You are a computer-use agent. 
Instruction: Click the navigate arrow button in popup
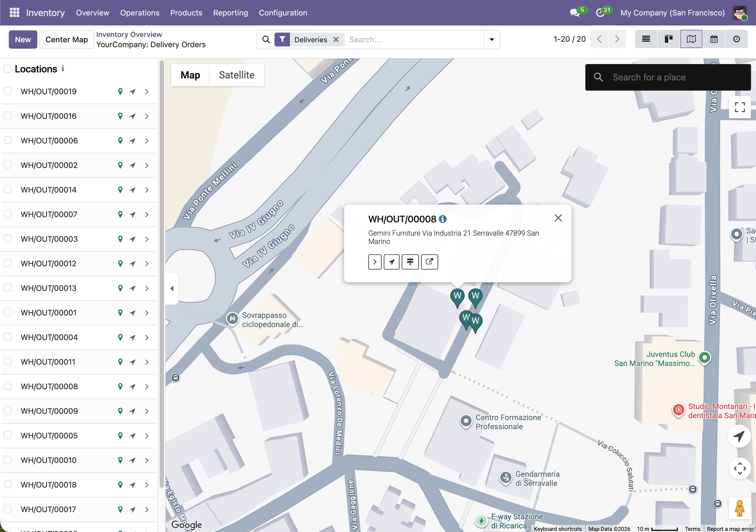tap(391, 262)
